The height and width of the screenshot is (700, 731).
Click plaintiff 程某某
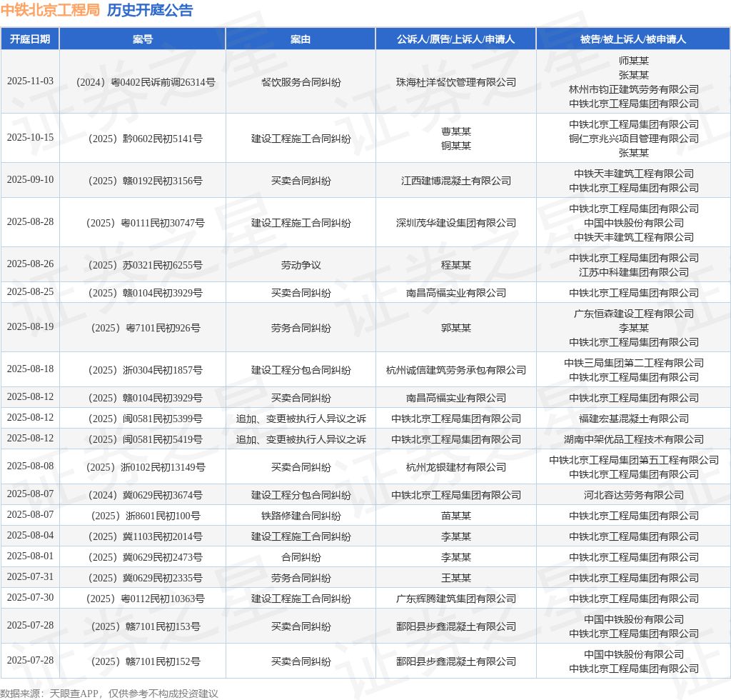pyautogui.click(x=456, y=265)
